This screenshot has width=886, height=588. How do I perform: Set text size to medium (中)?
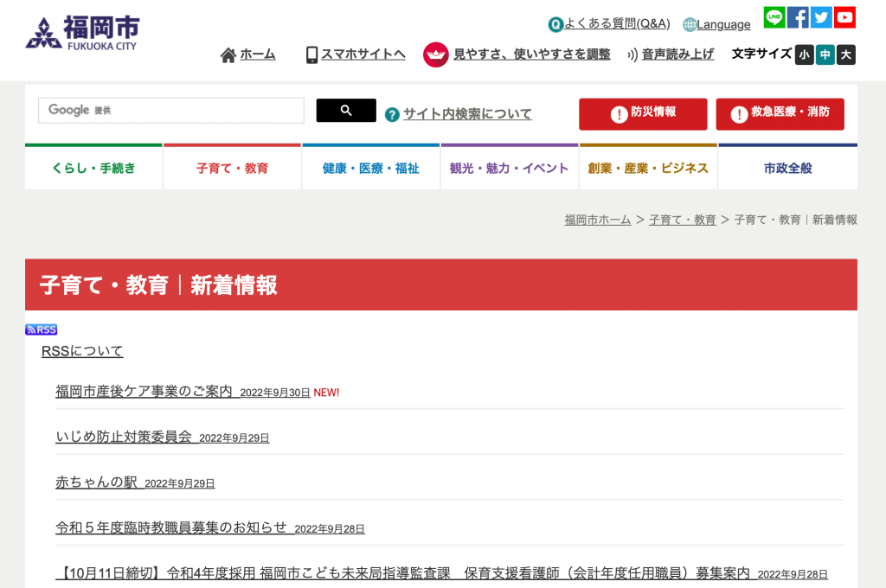pyautogui.click(x=825, y=54)
